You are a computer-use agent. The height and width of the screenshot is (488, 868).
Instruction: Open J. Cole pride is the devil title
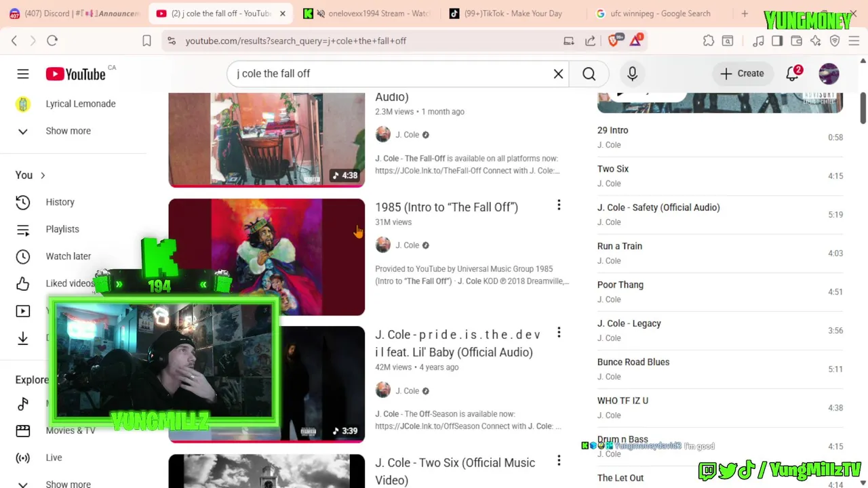click(458, 344)
